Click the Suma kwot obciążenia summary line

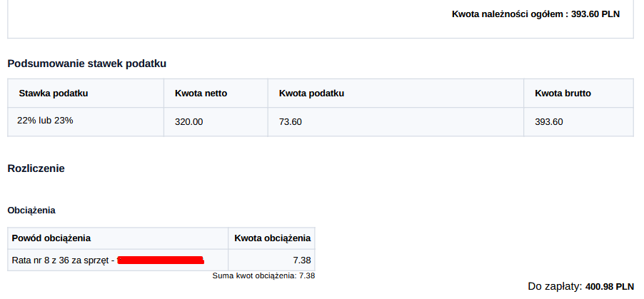pyautogui.click(x=264, y=275)
